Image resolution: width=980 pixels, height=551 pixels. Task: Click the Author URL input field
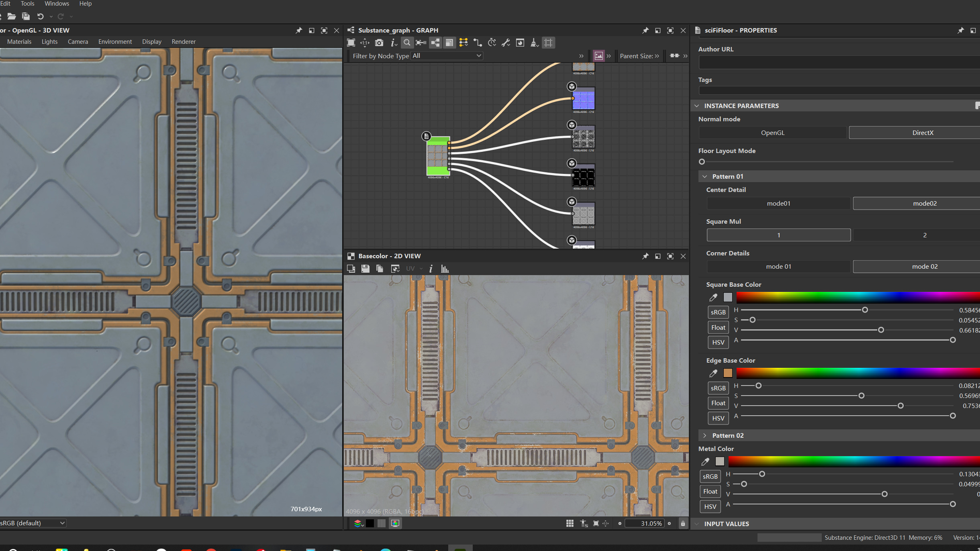point(839,62)
